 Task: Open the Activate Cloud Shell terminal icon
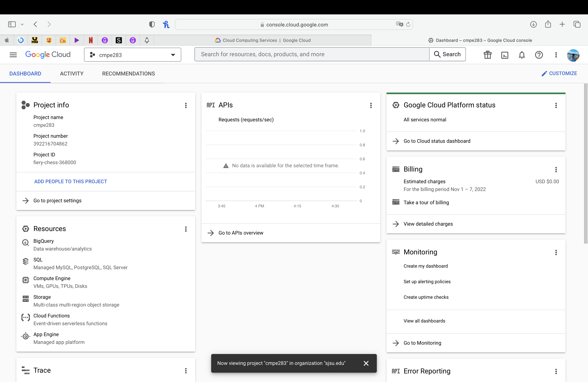(x=505, y=55)
